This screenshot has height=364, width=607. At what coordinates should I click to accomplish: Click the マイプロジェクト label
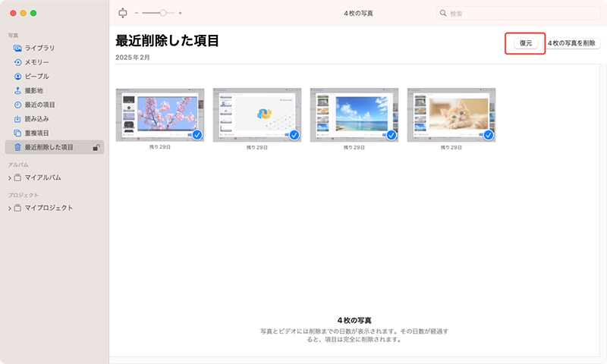pos(49,208)
